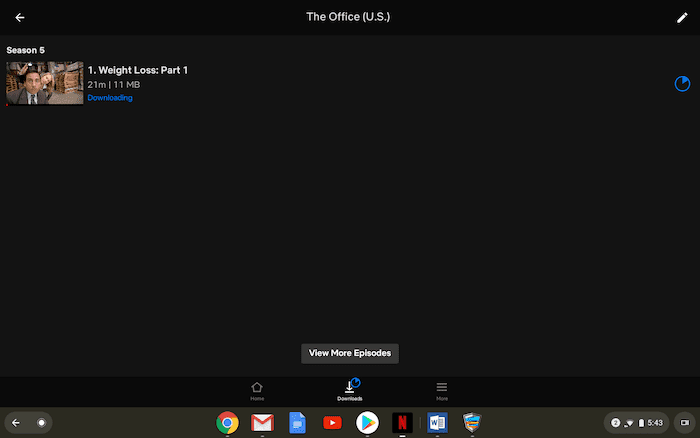Click the shelf back arrow button
700x438 pixels.
(16, 422)
